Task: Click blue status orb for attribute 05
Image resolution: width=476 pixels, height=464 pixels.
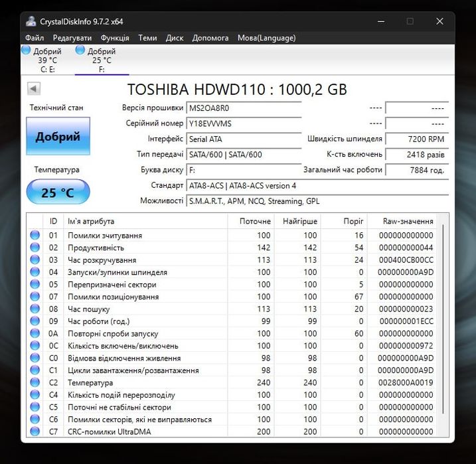Action: 35,284
